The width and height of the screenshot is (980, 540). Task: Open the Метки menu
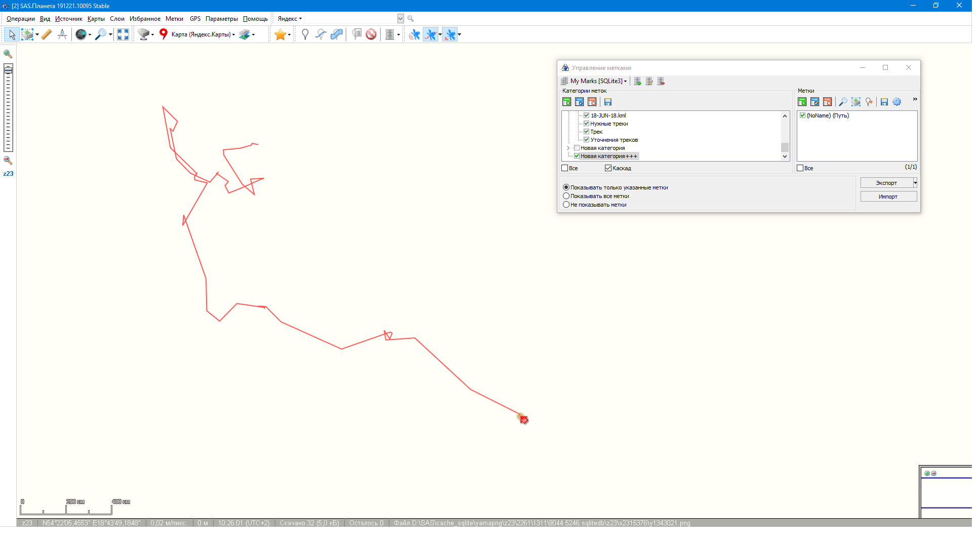(174, 19)
